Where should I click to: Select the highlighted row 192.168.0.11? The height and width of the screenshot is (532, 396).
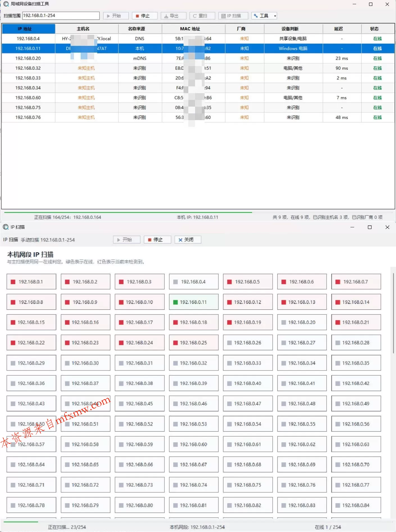click(x=198, y=48)
